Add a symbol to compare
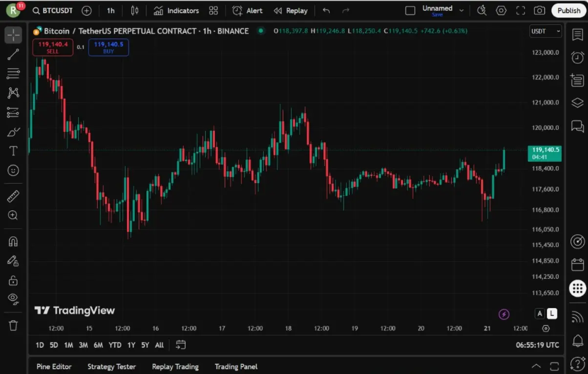Viewport: 588px width, 374px height. 86,10
